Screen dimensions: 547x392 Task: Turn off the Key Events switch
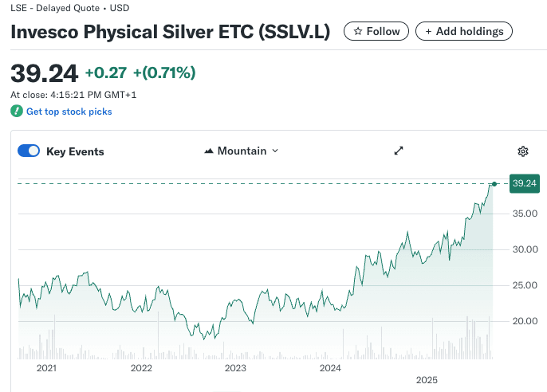click(29, 151)
